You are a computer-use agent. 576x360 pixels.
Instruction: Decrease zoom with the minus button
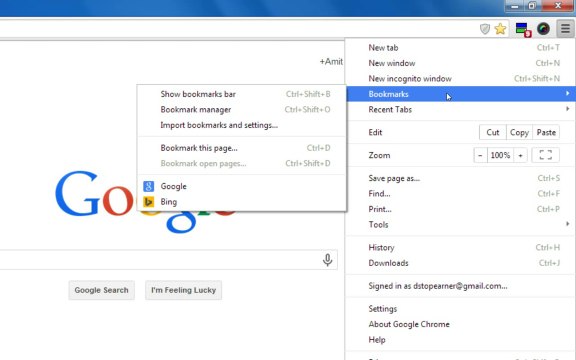pyautogui.click(x=480, y=155)
